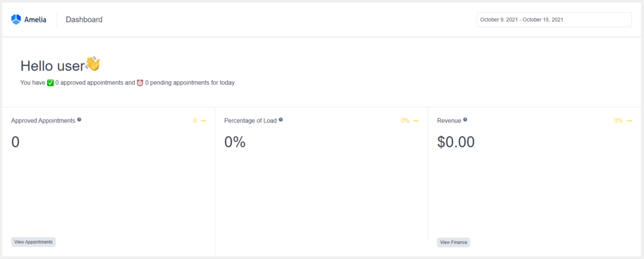
Task: Click the alarm clock pending icon
Action: coord(140,82)
